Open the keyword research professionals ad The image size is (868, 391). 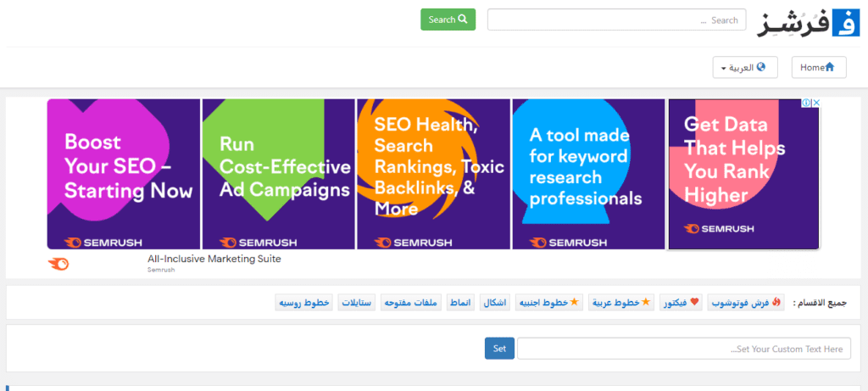pos(588,174)
